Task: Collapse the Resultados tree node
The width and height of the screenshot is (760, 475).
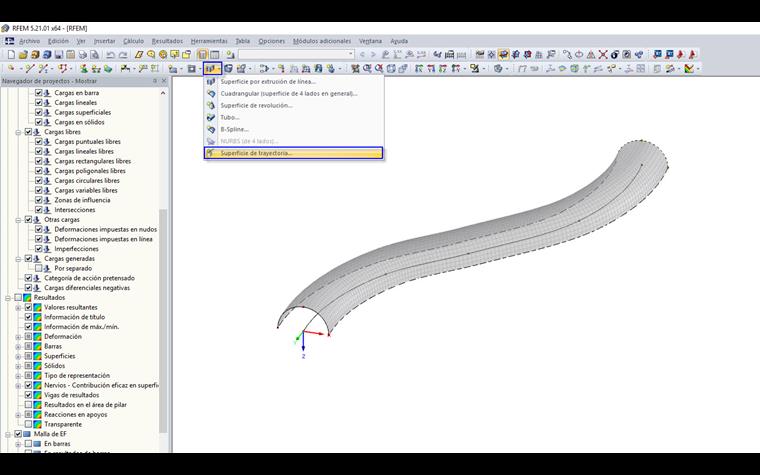Action: tap(8, 298)
